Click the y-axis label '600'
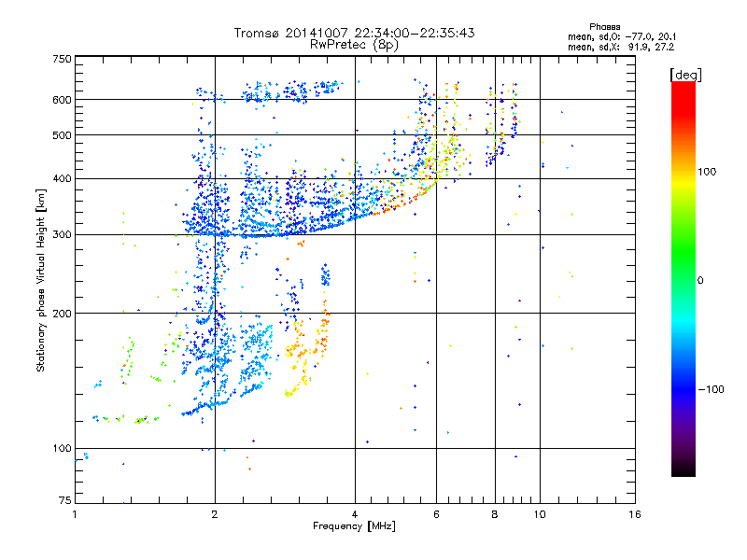 click(62, 100)
